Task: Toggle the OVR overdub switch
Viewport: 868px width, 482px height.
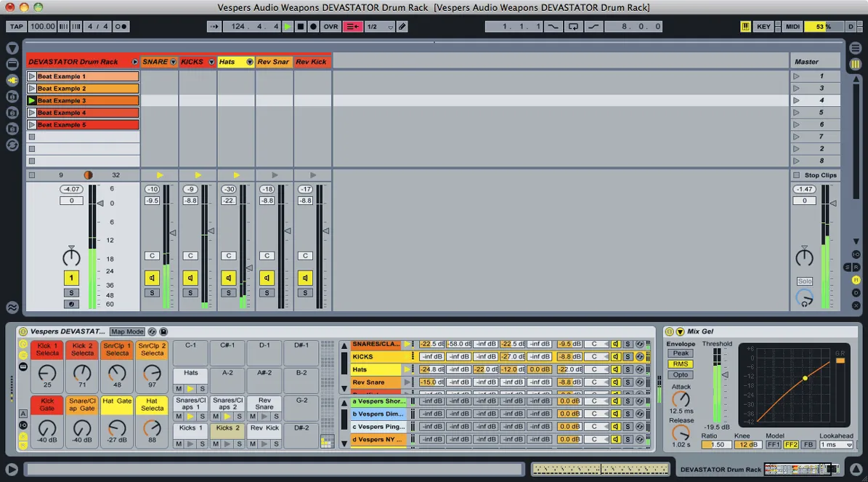Action: [330, 27]
